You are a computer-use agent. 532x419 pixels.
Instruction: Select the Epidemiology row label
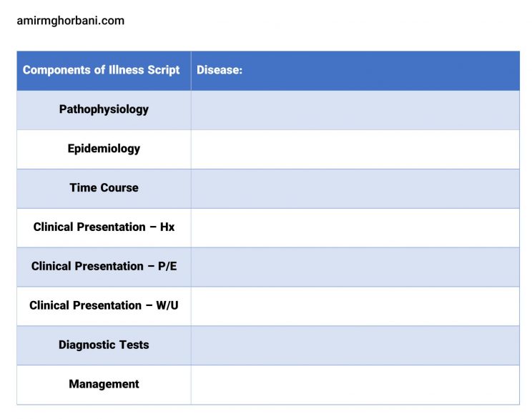point(104,149)
